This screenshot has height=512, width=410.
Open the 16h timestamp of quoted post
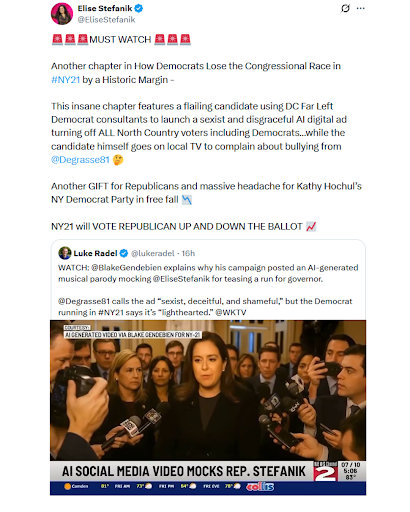click(188, 253)
